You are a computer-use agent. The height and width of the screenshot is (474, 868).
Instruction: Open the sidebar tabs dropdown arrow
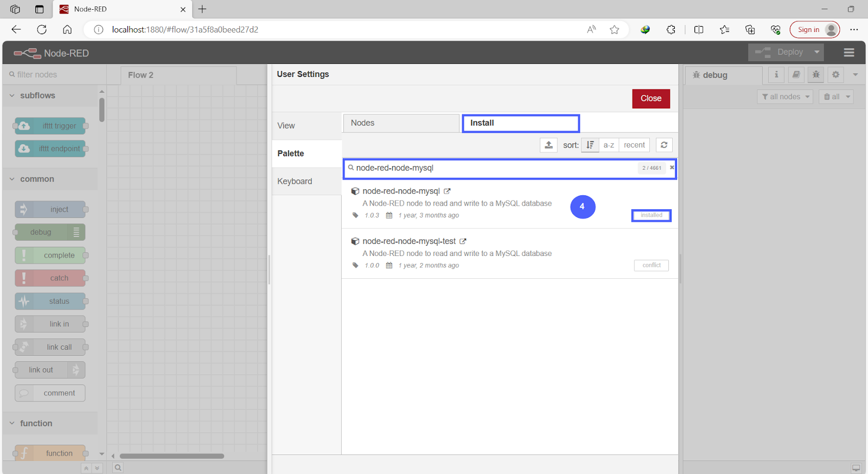[x=856, y=74]
